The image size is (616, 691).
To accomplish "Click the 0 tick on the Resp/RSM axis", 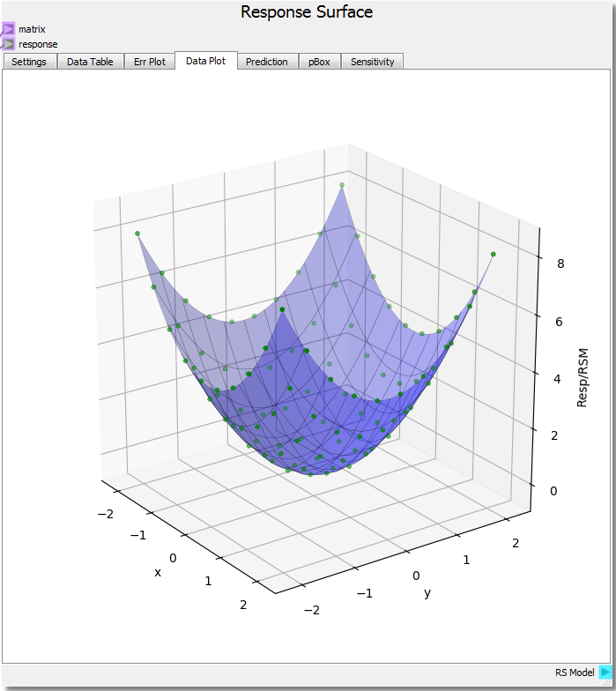I will [x=553, y=491].
